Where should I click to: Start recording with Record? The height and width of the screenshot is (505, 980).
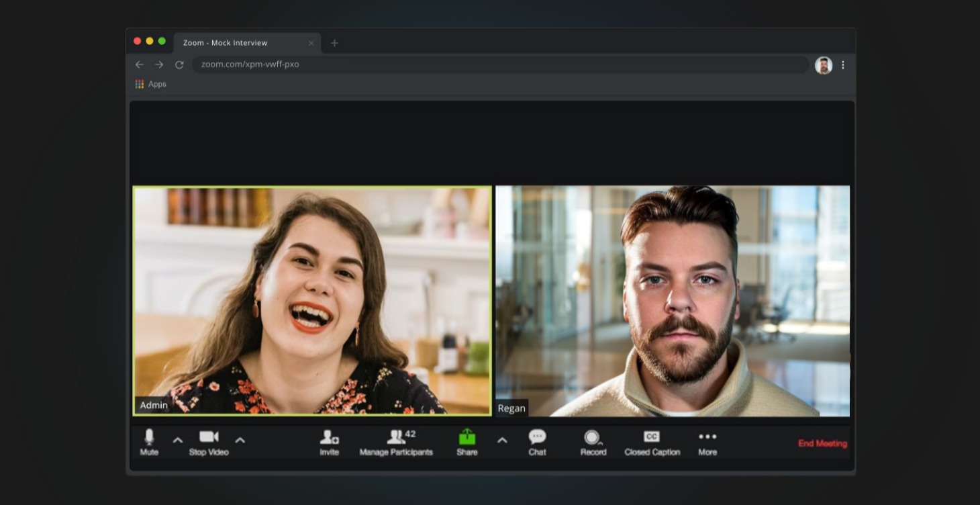pyautogui.click(x=593, y=443)
